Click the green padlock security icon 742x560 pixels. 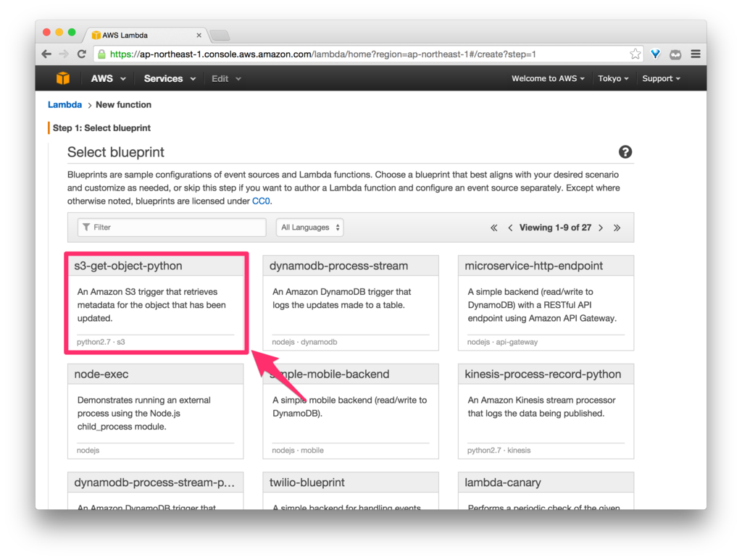pyautogui.click(x=101, y=54)
